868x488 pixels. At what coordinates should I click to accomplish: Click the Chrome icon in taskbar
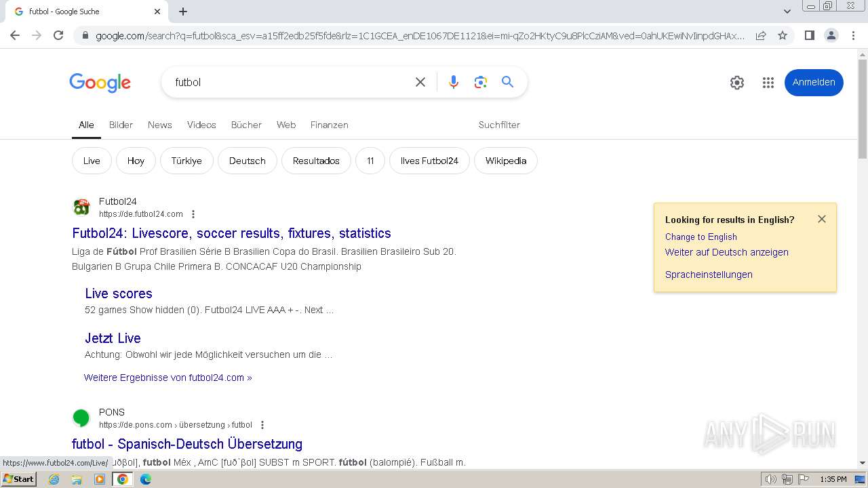(123, 479)
